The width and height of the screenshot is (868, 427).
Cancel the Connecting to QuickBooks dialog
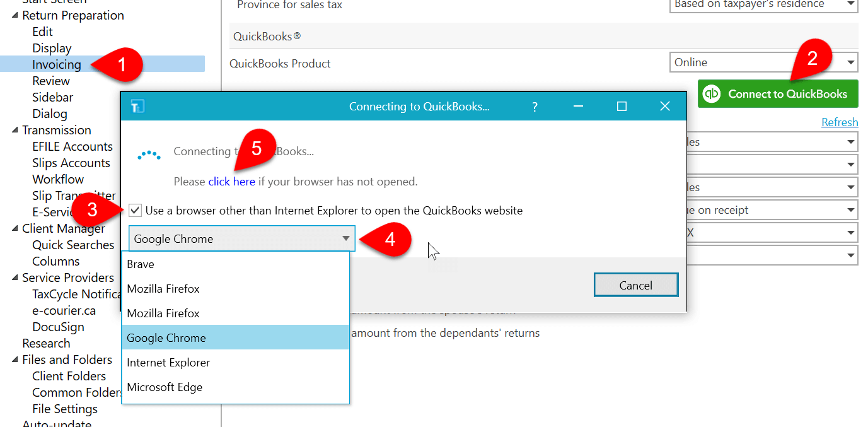636,285
